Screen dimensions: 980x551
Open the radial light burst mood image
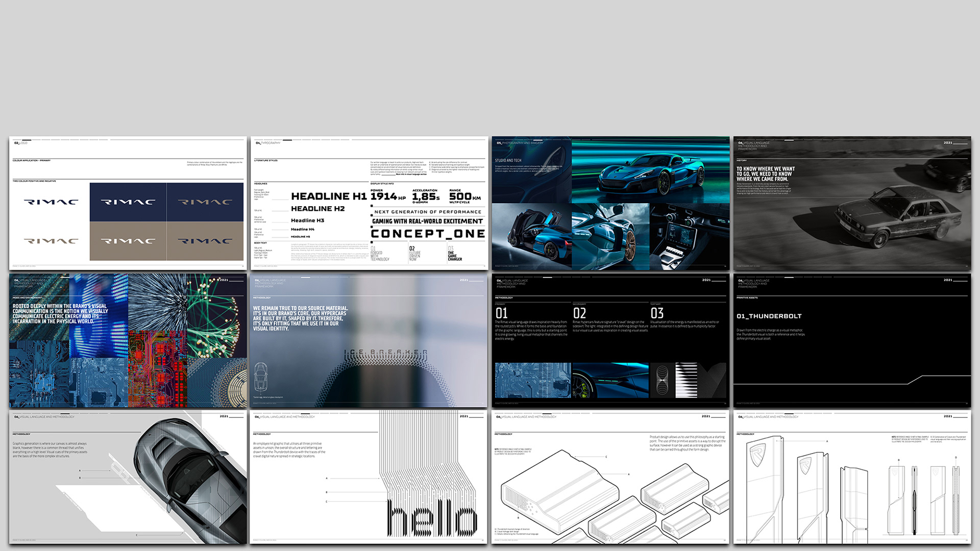pos(157,302)
